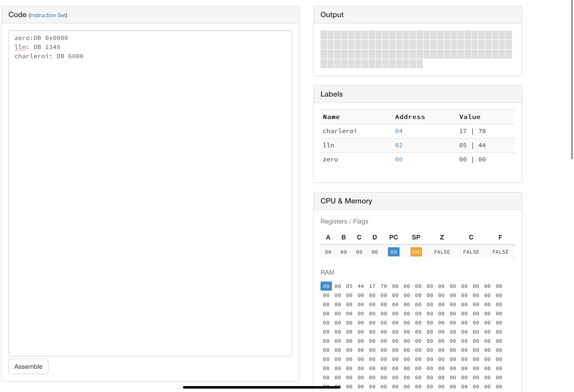Click the Z flag value FALSE

pyautogui.click(x=442, y=252)
